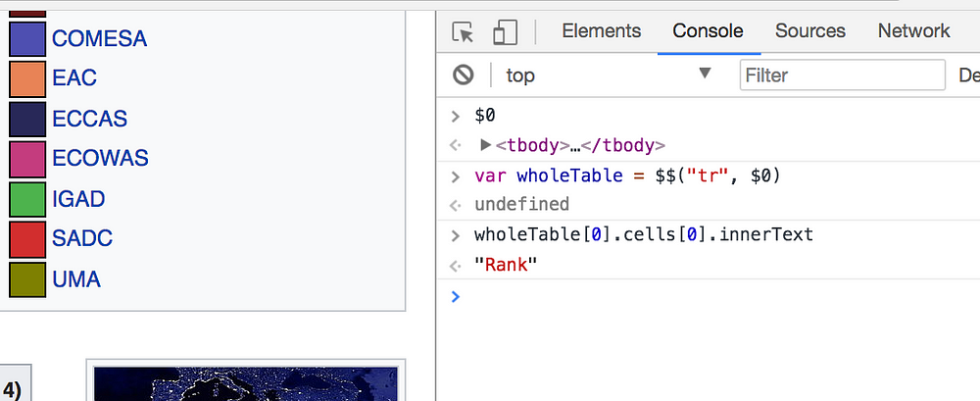Open the Sources tab
Screen dimensions: 980x401
[810, 30]
